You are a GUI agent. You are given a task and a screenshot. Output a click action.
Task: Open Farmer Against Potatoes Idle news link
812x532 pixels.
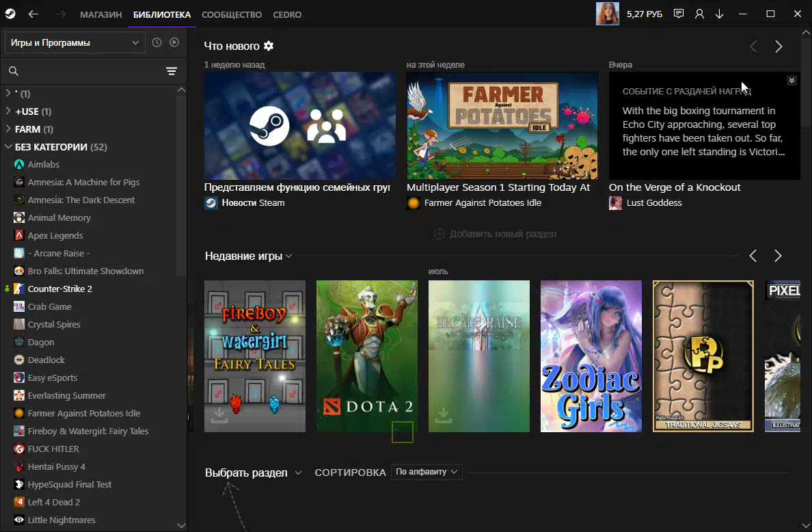483,203
